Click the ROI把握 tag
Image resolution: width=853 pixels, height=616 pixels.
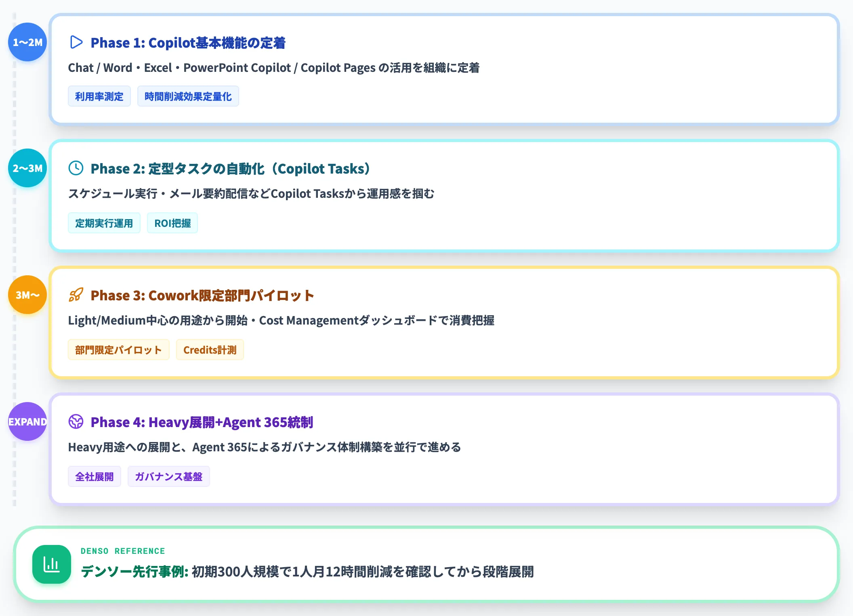(x=172, y=223)
